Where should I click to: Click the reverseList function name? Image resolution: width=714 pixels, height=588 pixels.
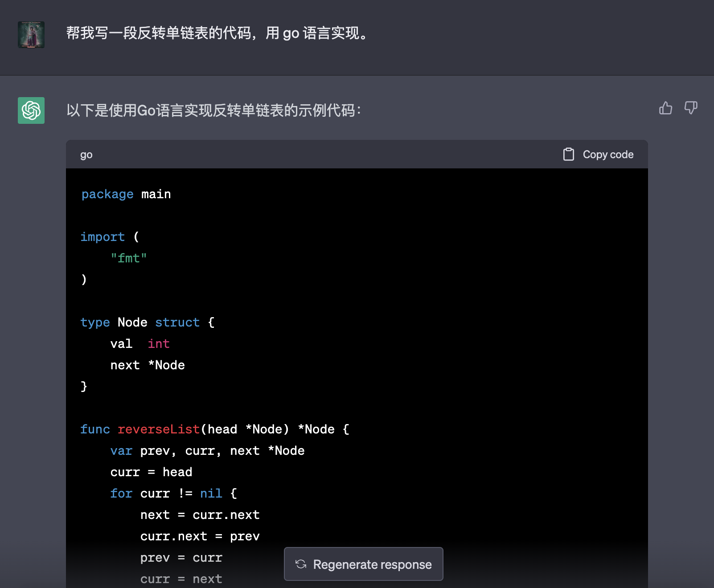tap(158, 429)
